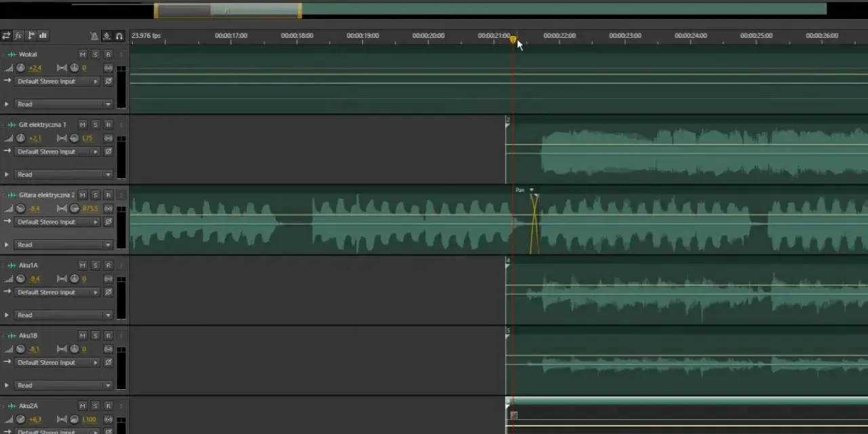Solo the Git elektryczna 1 track
Viewport: 868px width, 434px height.
click(x=96, y=125)
